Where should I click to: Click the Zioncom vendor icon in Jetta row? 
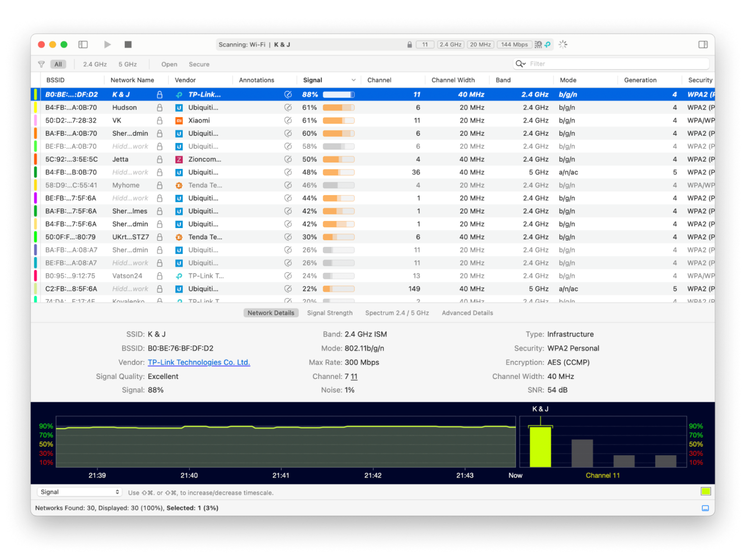tap(179, 160)
